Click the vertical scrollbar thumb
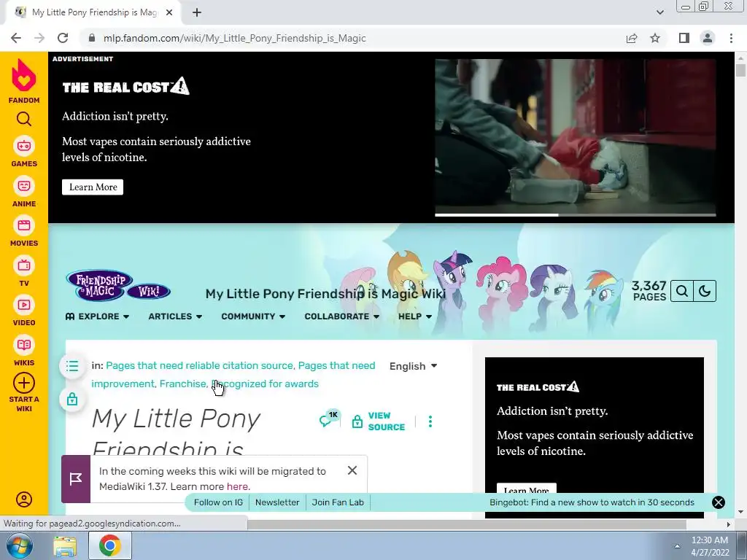Image resolution: width=747 pixels, height=560 pixels. (740, 70)
